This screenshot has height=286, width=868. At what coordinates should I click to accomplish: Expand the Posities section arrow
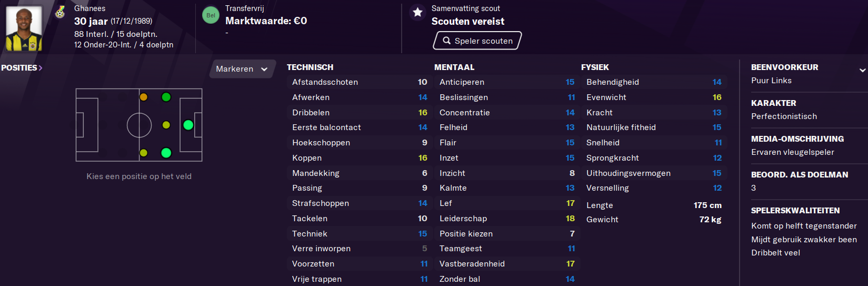[x=41, y=68]
